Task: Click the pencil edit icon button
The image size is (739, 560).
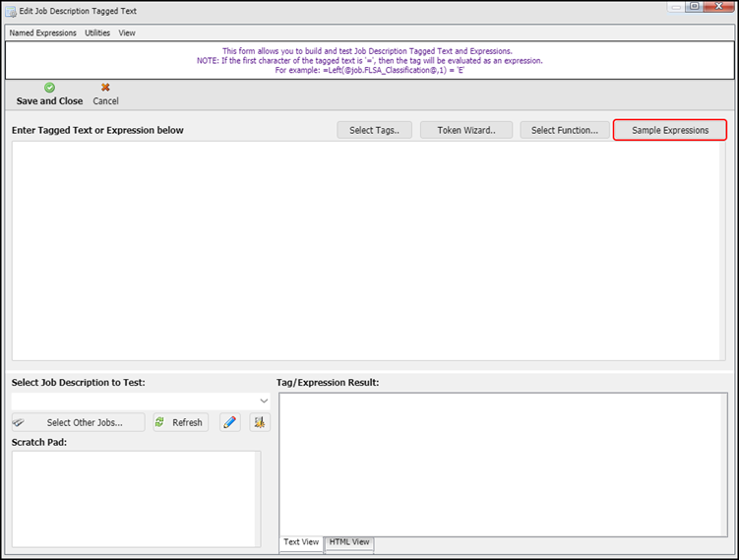Action: pyautogui.click(x=230, y=422)
